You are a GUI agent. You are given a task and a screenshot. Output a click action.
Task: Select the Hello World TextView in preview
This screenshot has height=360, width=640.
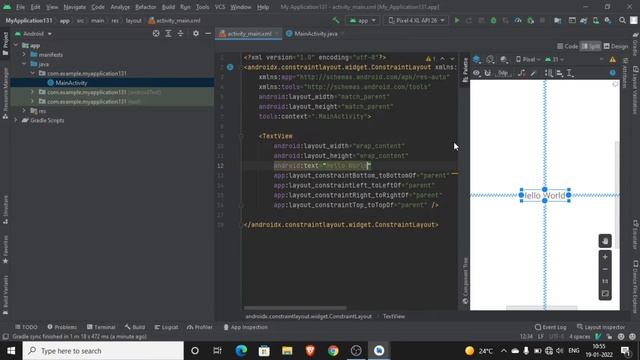[545, 196]
